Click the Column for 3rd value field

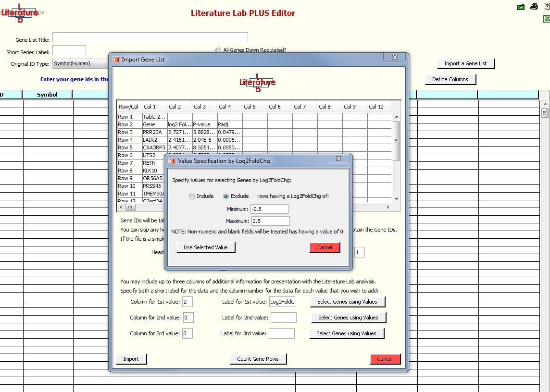pyautogui.click(x=187, y=333)
